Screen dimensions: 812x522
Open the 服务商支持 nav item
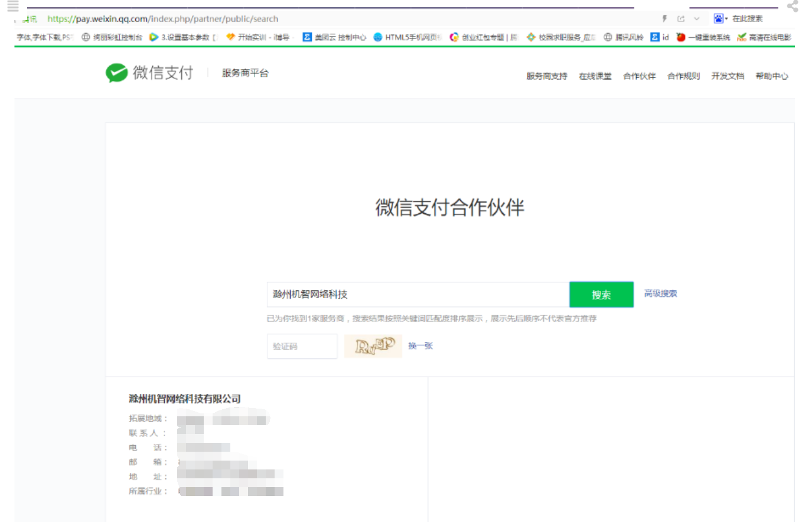click(x=547, y=76)
